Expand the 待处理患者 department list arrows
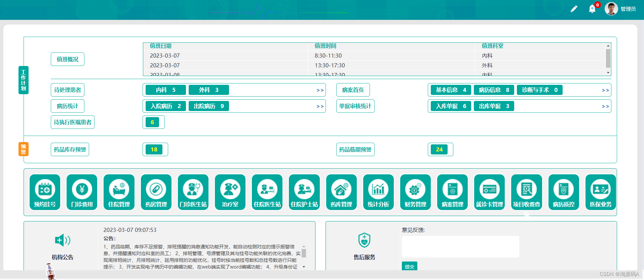 pos(320,90)
